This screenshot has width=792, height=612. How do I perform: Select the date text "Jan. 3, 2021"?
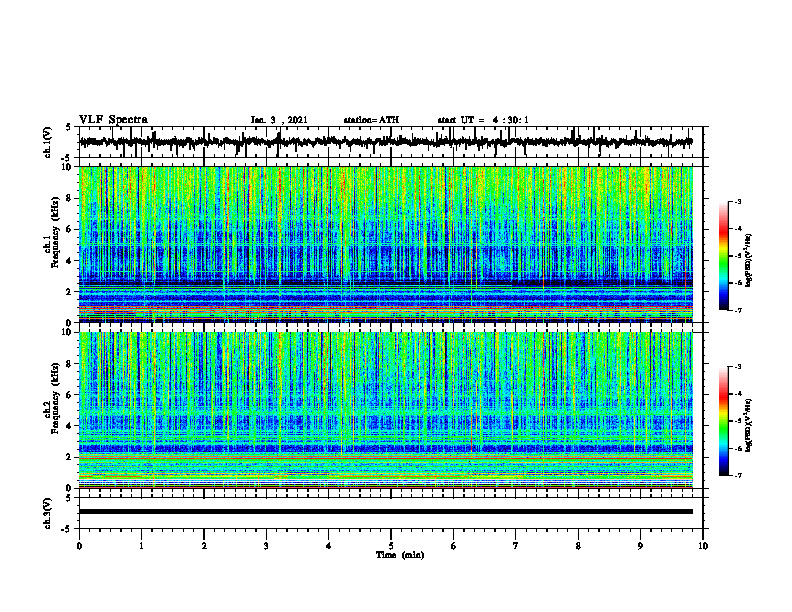pos(279,120)
